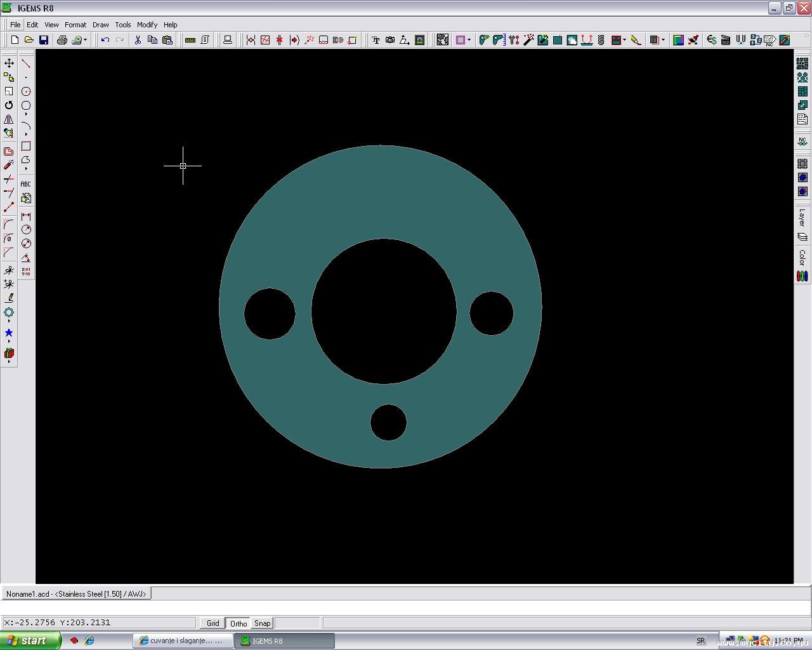Screen dimensions: 812x650
Task: Select the ABC text tool
Action: tap(26, 184)
